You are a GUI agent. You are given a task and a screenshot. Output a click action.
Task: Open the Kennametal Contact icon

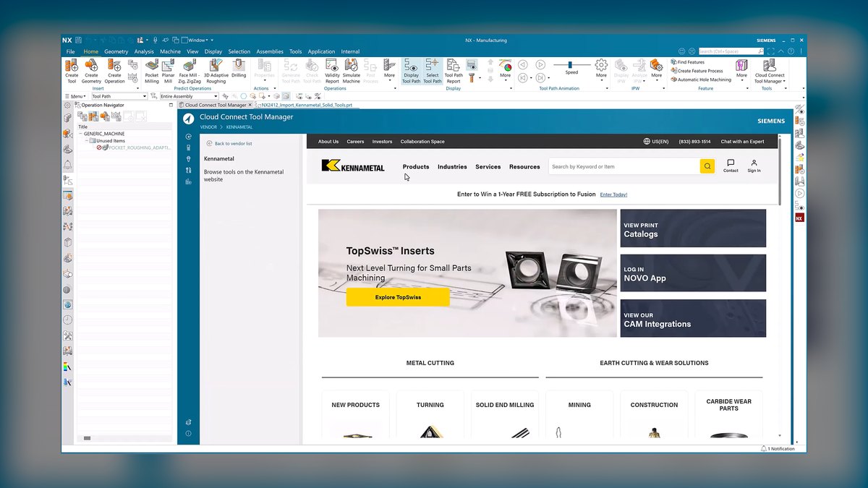coord(731,166)
